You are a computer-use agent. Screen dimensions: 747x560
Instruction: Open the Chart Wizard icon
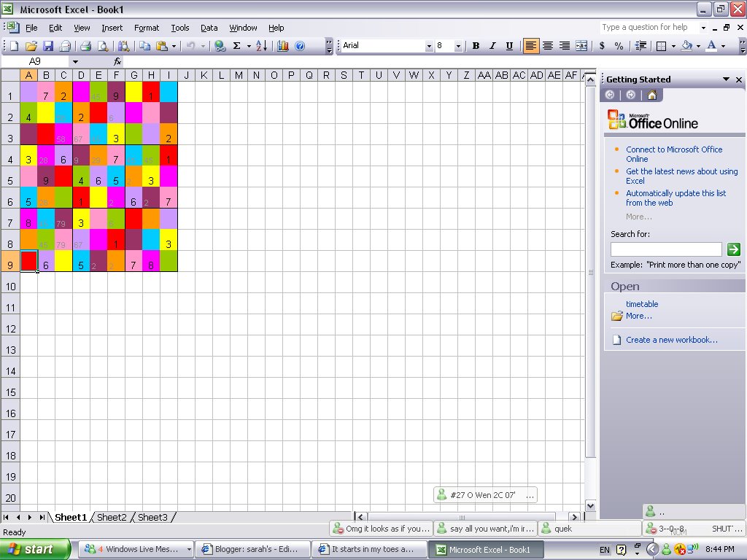click(283, 46)
